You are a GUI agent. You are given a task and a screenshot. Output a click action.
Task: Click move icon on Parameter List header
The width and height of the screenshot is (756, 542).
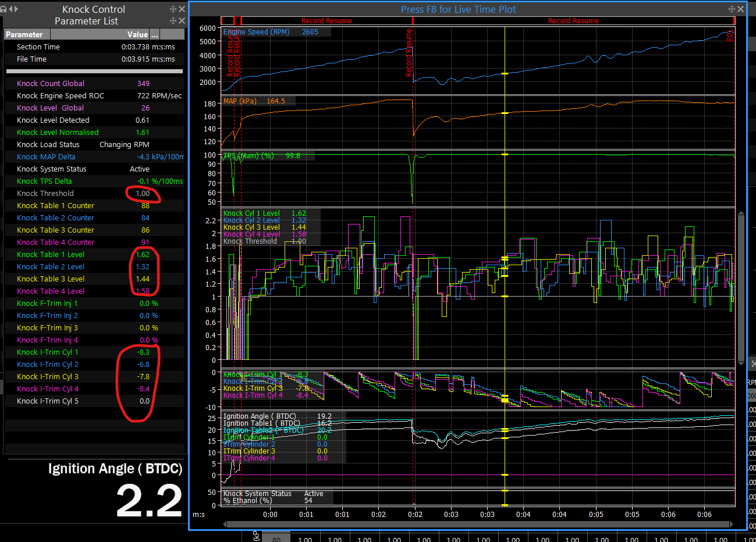pyautogui.click(x=173, y=21)
